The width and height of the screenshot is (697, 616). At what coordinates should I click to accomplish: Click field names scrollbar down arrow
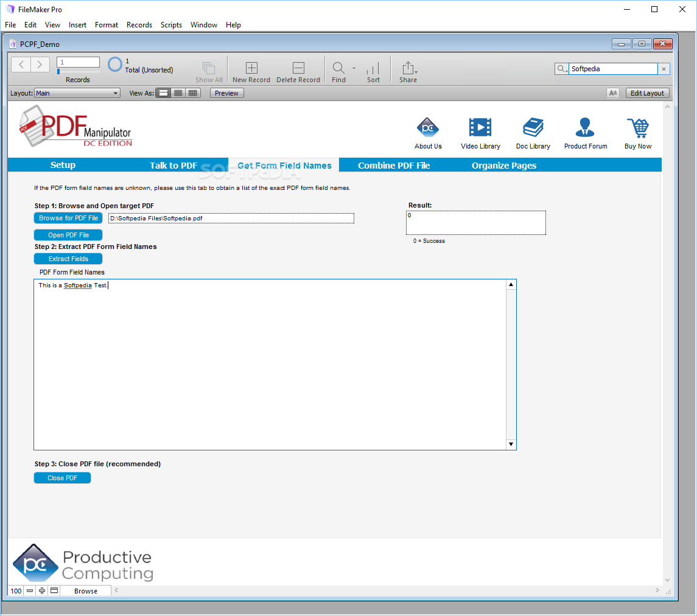coord(511,444)
